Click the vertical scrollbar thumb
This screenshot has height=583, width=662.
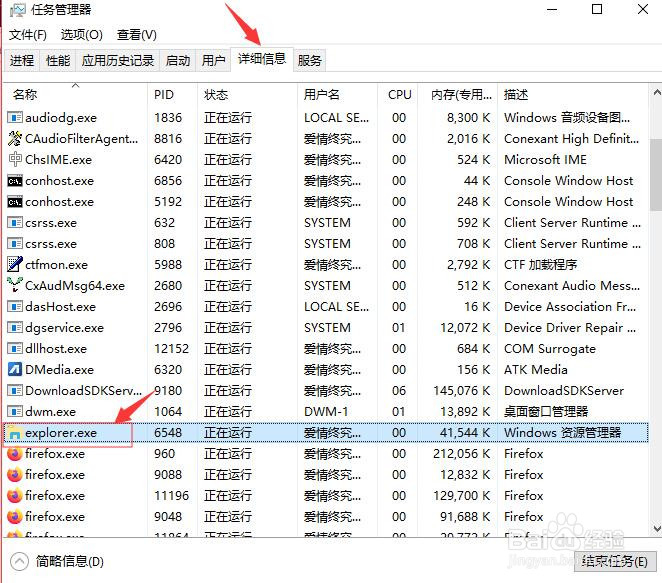[x=657, y=175]
